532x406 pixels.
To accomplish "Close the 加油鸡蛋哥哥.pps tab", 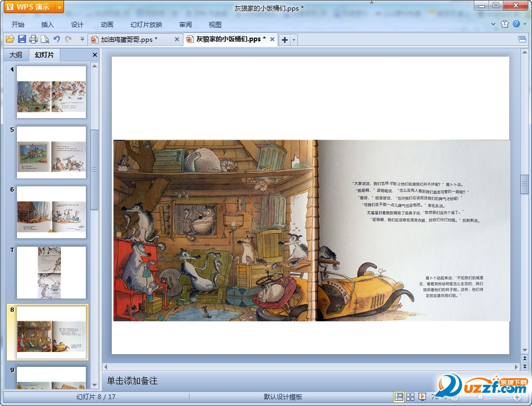I will [x=177, y=39].
